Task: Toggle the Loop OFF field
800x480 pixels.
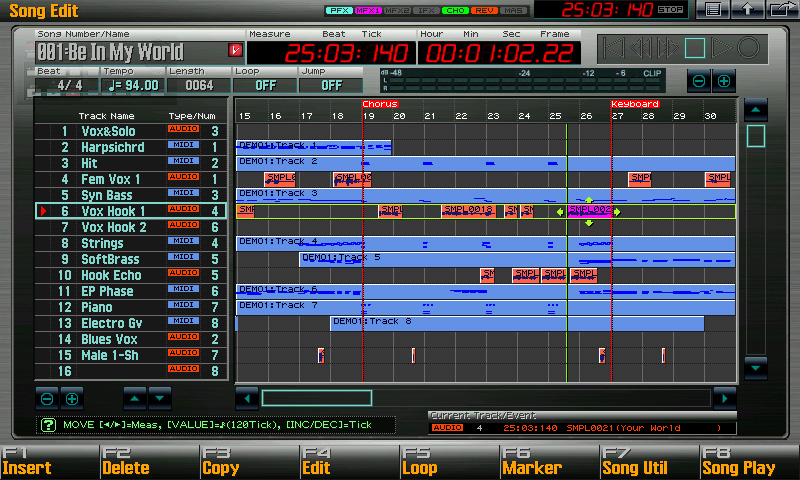Action: tap(265, 85)
